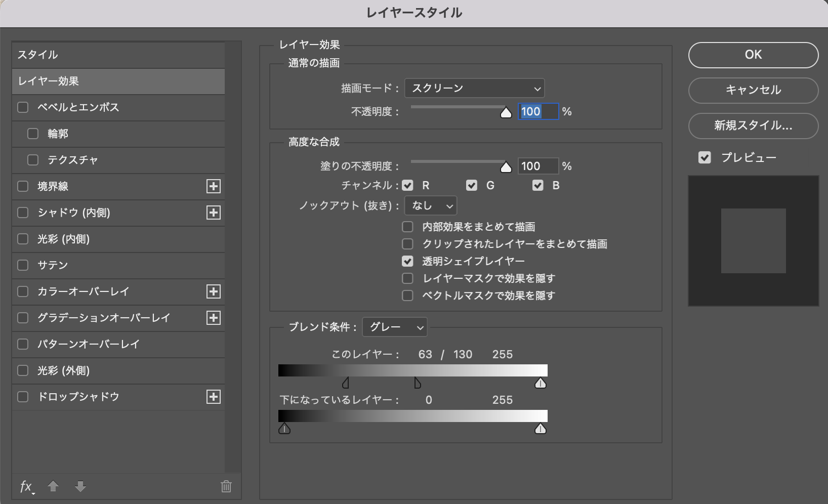Open the 描画モード dropdown showing スクリーン
This screenshot has width=828, height=504.
475,89
